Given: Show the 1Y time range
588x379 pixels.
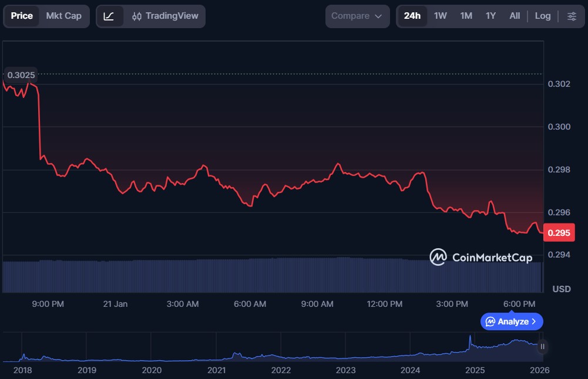Looking at the screenshot, I should click(x=490, y=16).
